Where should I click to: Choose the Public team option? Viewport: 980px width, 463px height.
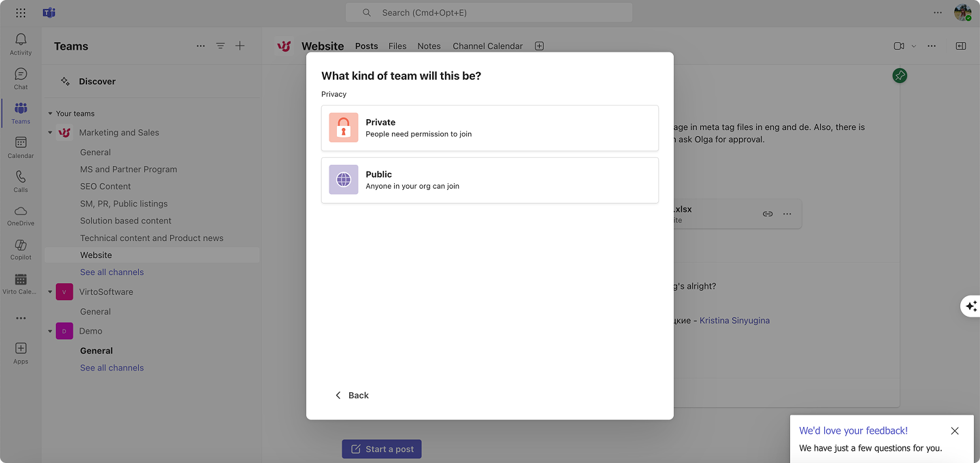tap(490, 180)
